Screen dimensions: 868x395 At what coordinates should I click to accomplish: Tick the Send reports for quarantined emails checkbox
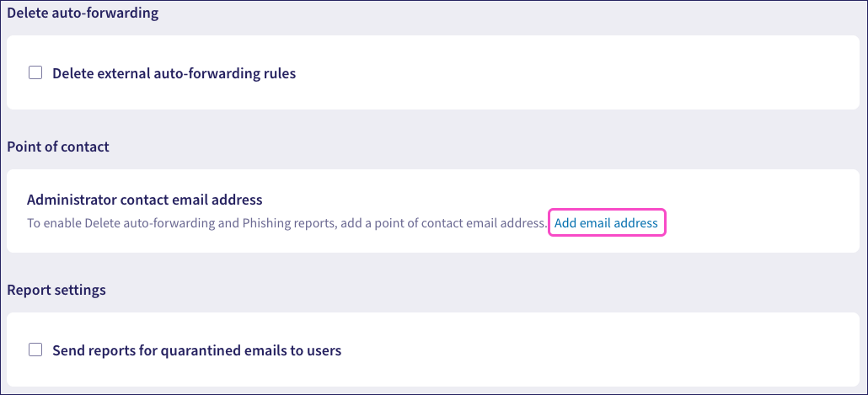pos(35,350)
